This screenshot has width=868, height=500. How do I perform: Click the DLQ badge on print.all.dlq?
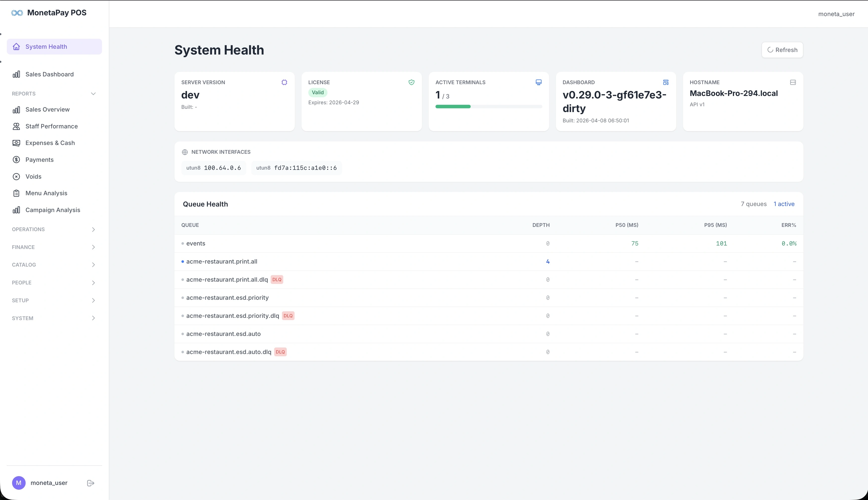coord(277,280)
